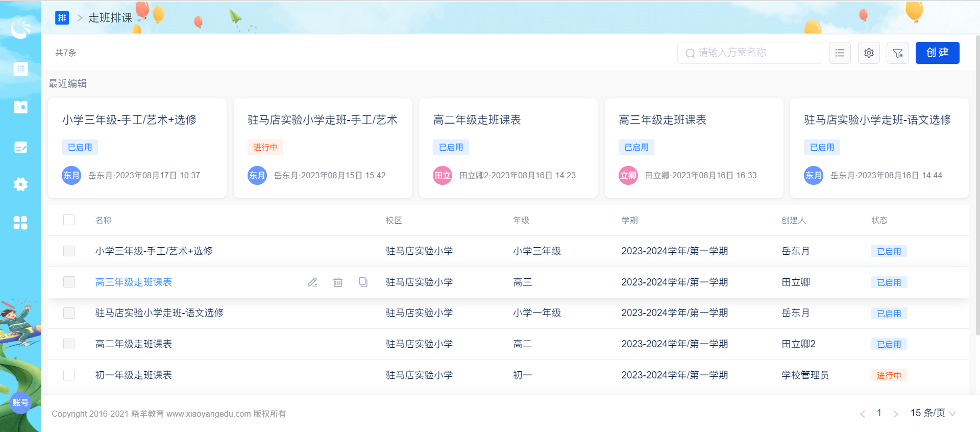Open the 高三年级走班课表 table link
Viewport: 980px width, 432px height.
pyautogui.click(x=134, y=282)
